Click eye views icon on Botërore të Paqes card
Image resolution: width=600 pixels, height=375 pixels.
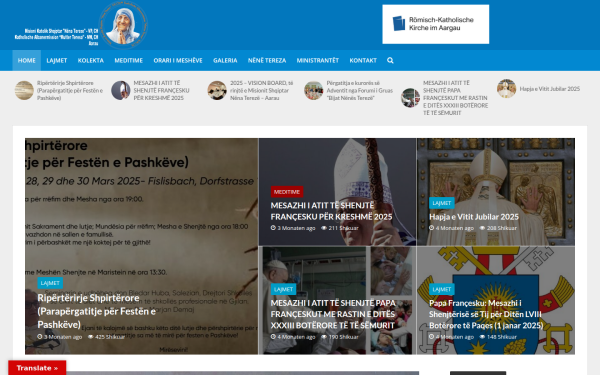[x=482, y=337]
